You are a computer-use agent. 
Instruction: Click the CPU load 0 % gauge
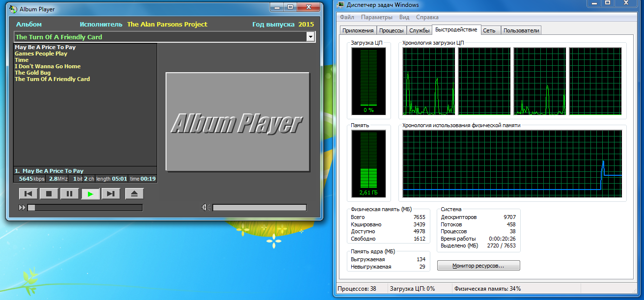pos(368,81)
